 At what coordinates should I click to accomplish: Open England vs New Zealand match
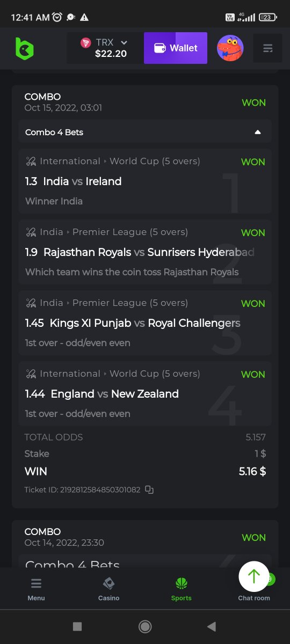pos(145,394)
